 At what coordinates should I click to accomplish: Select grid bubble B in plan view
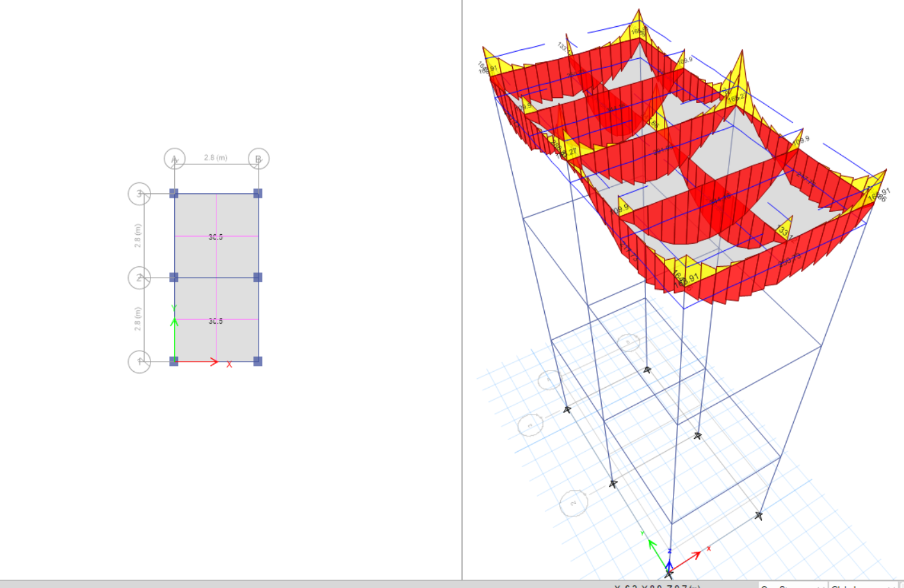pyautogui.click(x=259, y=159)
